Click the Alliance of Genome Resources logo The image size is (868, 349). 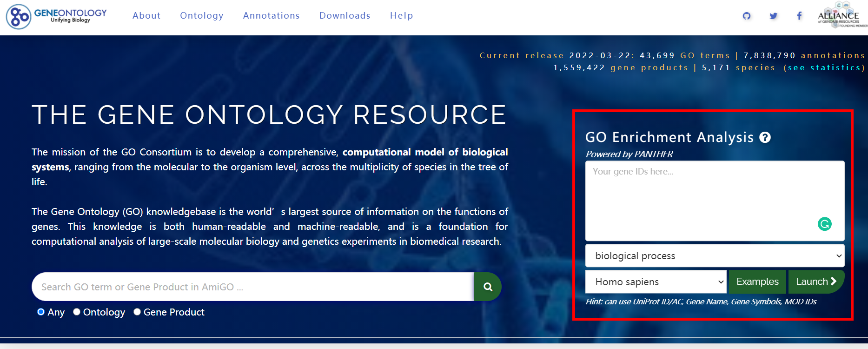842,15
